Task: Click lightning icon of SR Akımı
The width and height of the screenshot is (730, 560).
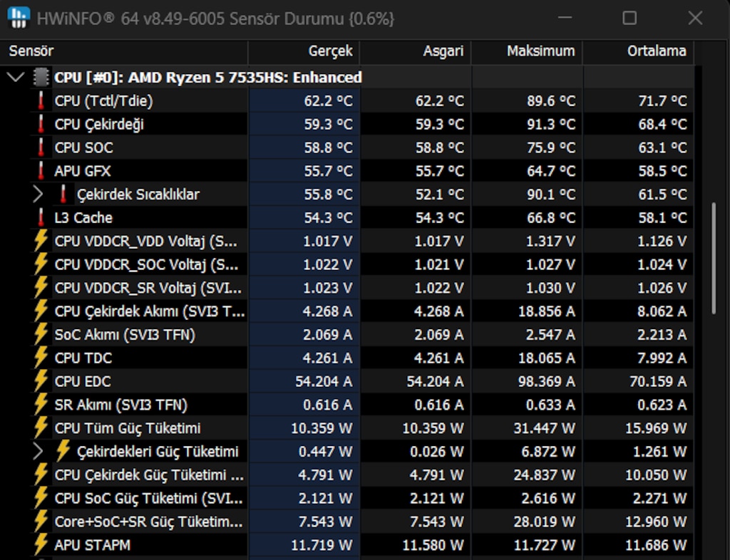Action: click(41, 404)
